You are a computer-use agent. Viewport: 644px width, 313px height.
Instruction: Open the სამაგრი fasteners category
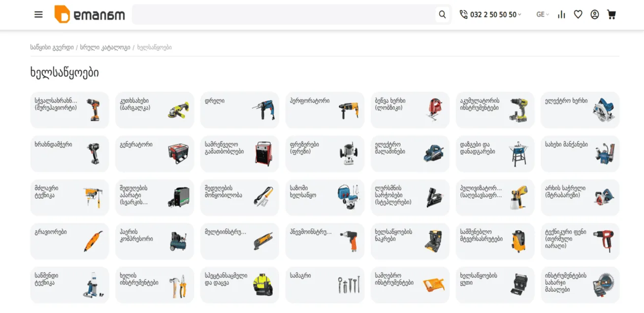coord(325,285)
